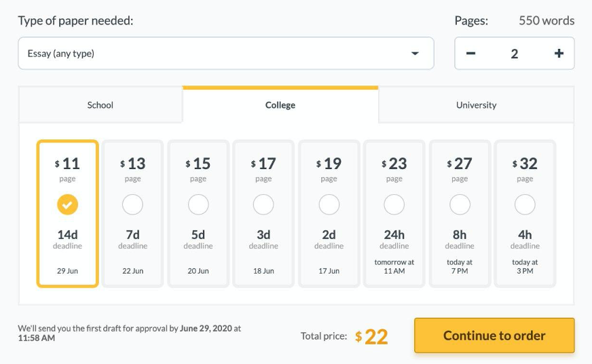
Task: Switch to the University tab
Action: [x=476, y=105]
